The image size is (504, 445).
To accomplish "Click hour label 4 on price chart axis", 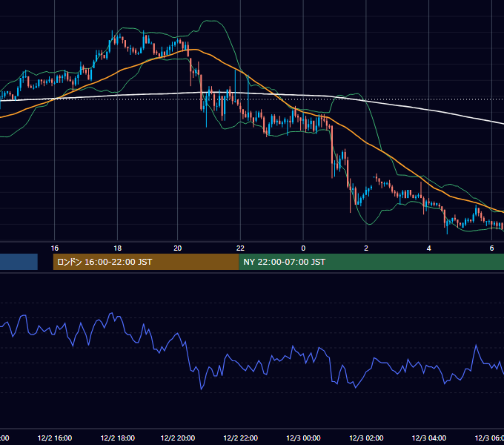I will (x=429, y=248).
